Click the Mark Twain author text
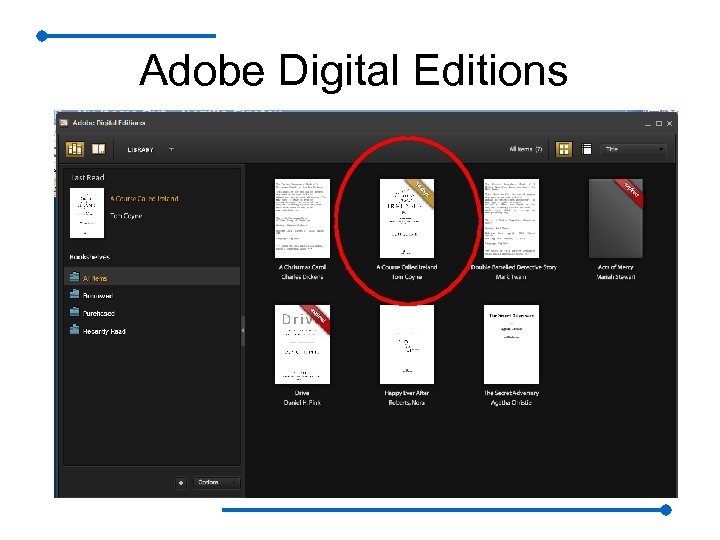The height and width of the screenshot is (540, 720). click(511, 277)
